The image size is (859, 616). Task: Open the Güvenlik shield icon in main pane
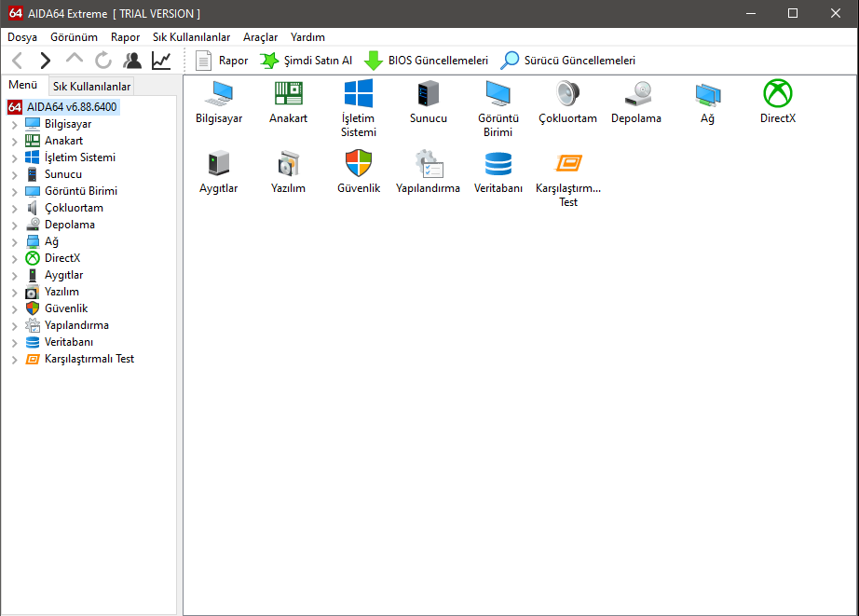tap(359, 172)
